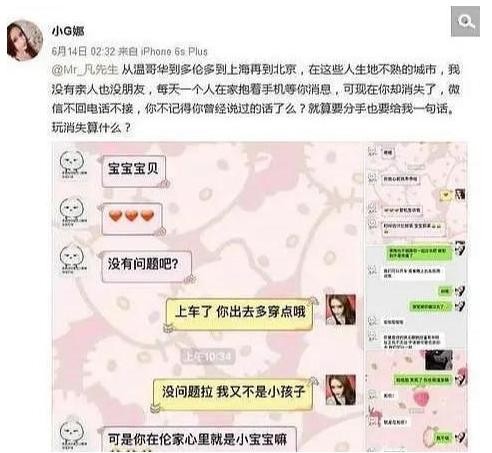Click the cartoon avatar beside 宝宝宝贝
492x453 pixels.
tap(73, 164)
